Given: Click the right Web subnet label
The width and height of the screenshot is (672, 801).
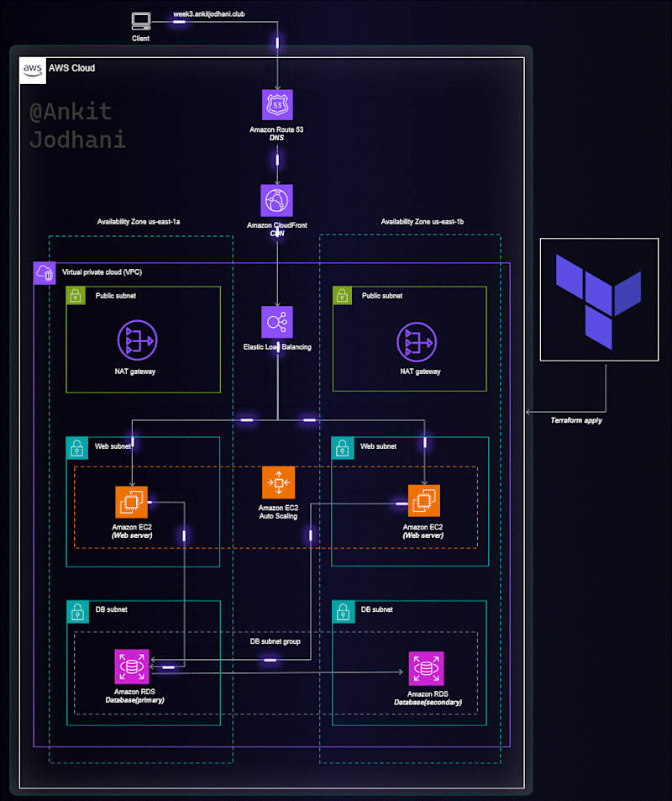Looking at the screenshot, I should (378, 446).
